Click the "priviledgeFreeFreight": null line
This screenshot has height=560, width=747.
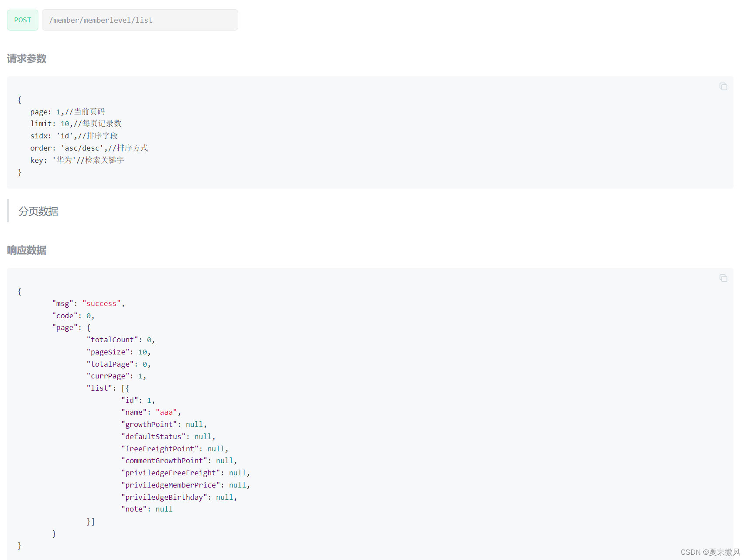[185, 473]
